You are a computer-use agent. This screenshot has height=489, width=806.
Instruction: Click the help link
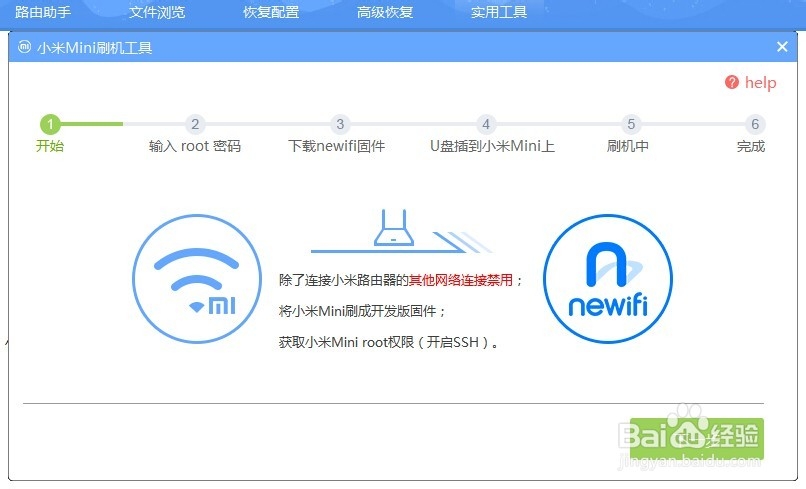(x=760, y=83)
